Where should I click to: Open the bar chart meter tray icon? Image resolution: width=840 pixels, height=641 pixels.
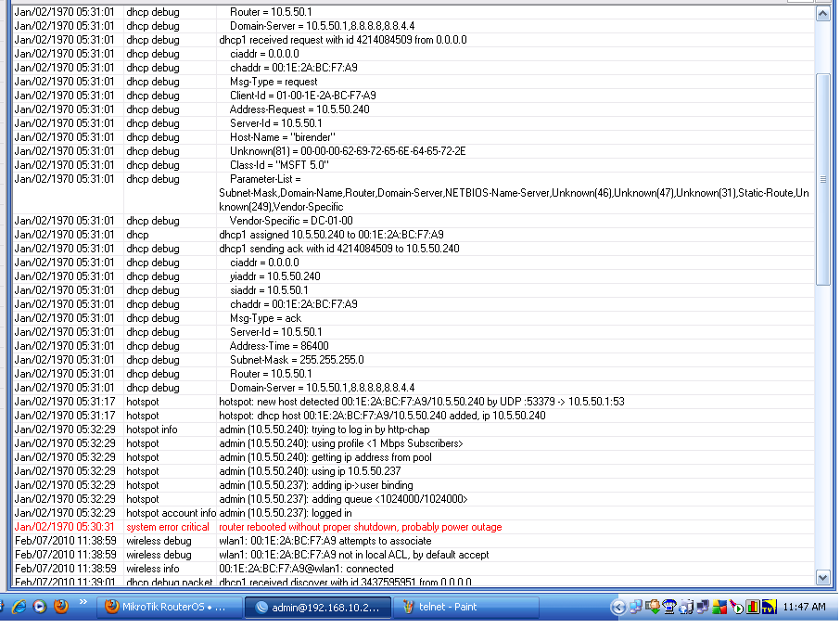coord(753,608)
